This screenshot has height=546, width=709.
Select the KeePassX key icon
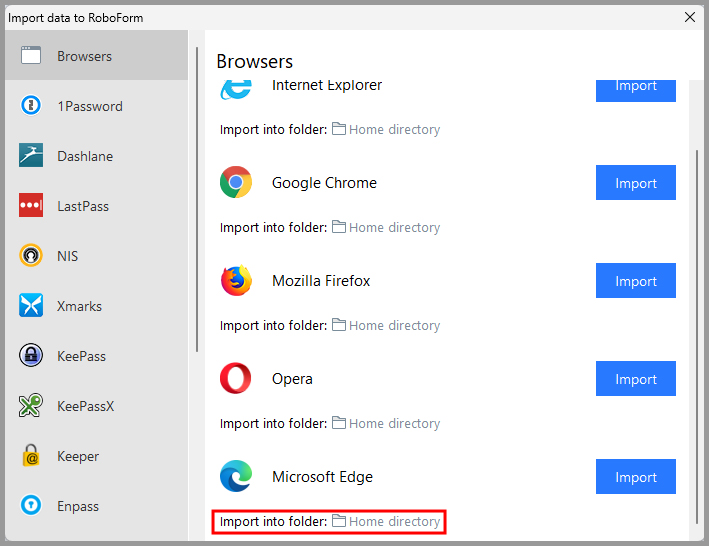(31, 406)
